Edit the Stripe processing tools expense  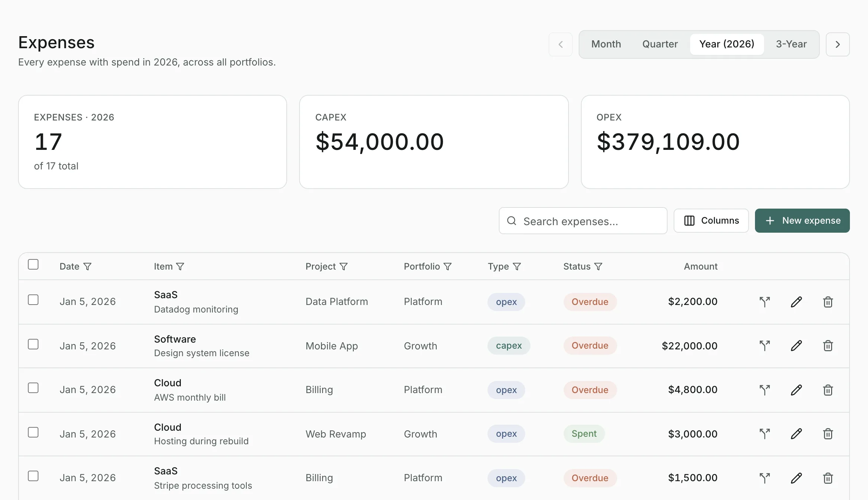click(796, 478)
